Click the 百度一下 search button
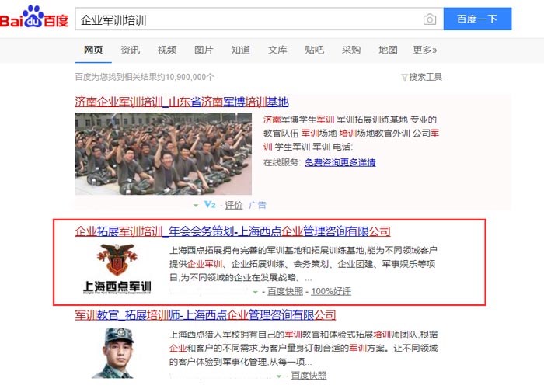544x392 pixels. 477,19
